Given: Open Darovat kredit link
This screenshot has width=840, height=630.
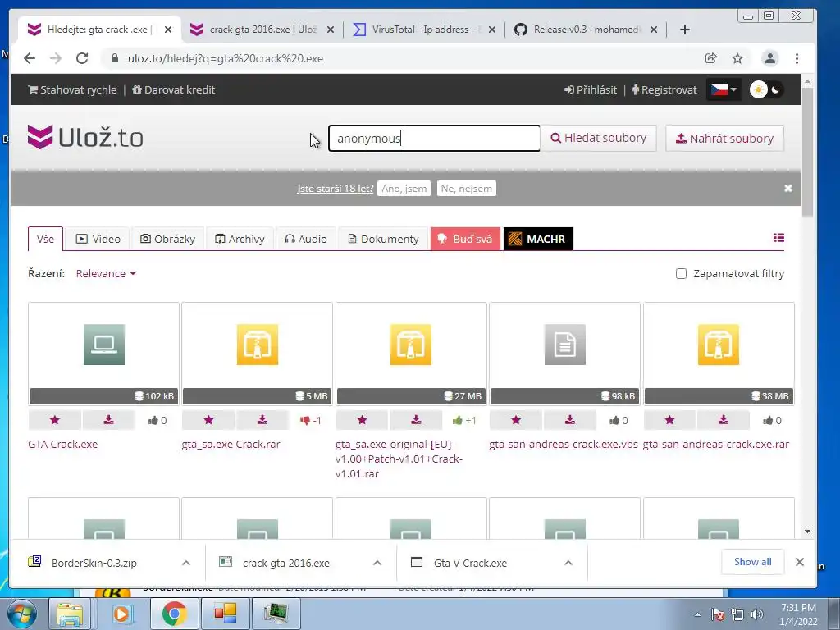Looking at the screenshot, I should click(x=174, y=89).
